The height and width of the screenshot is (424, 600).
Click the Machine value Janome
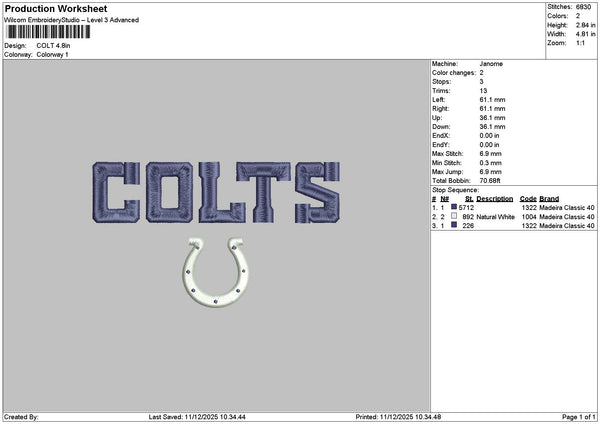[x=491, y=64]
